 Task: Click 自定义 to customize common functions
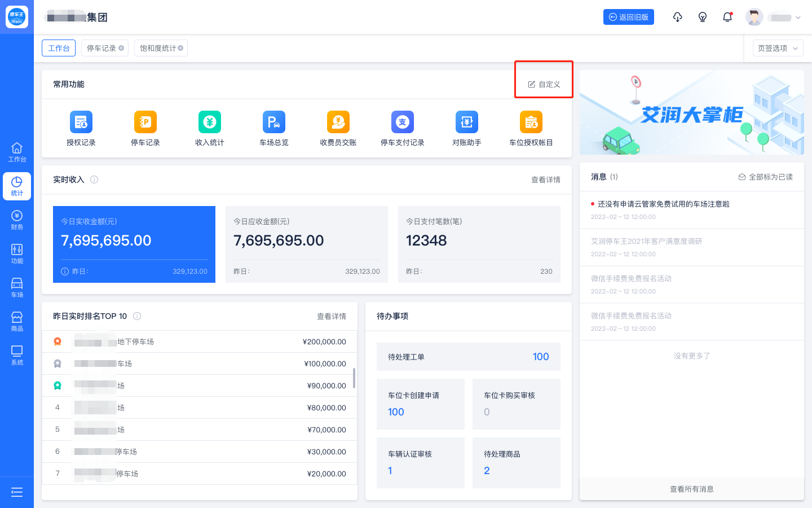[x=544, y=84]
